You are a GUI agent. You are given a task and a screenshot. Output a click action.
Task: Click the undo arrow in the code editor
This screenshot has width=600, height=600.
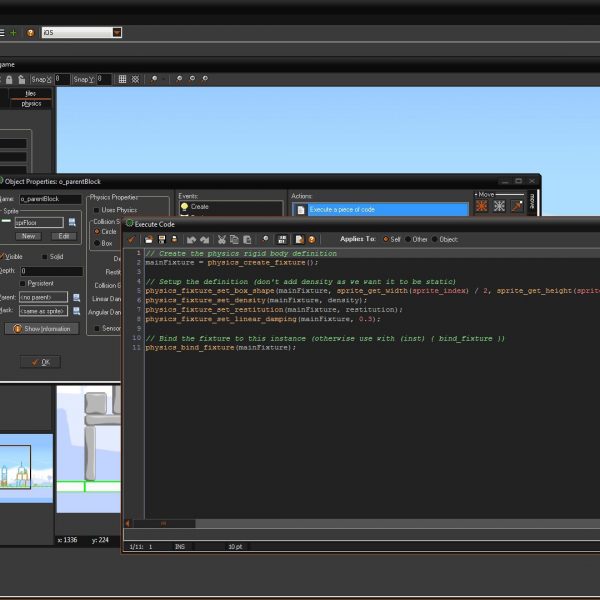click(x=191, y=239)
